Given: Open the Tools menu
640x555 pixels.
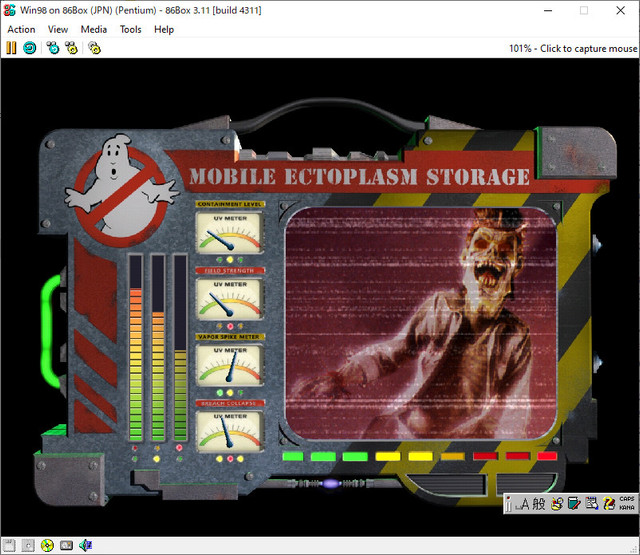Looking at the screenshot, I should [x=130, y=29].
